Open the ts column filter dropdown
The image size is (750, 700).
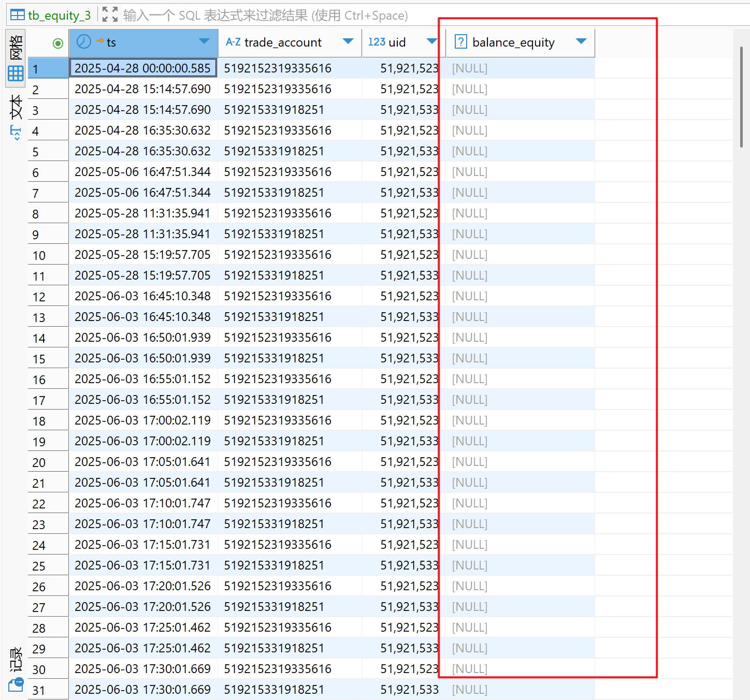(204, 41)
